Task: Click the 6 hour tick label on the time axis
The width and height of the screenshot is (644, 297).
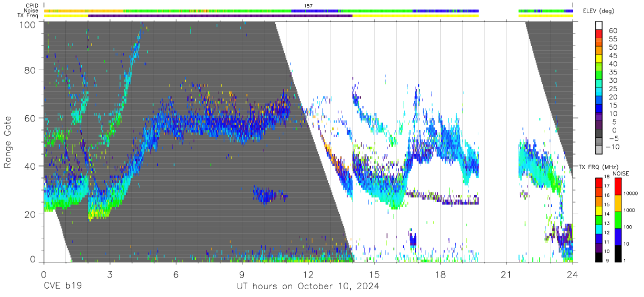Action: 176,274
